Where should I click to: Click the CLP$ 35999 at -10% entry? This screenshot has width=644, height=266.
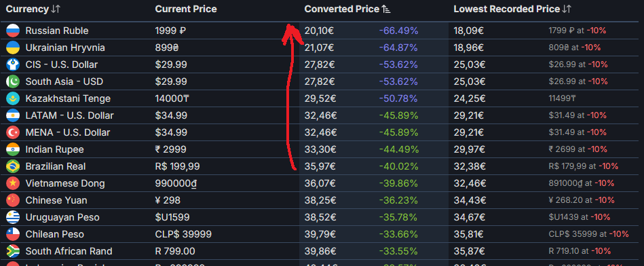pos(588,234)
